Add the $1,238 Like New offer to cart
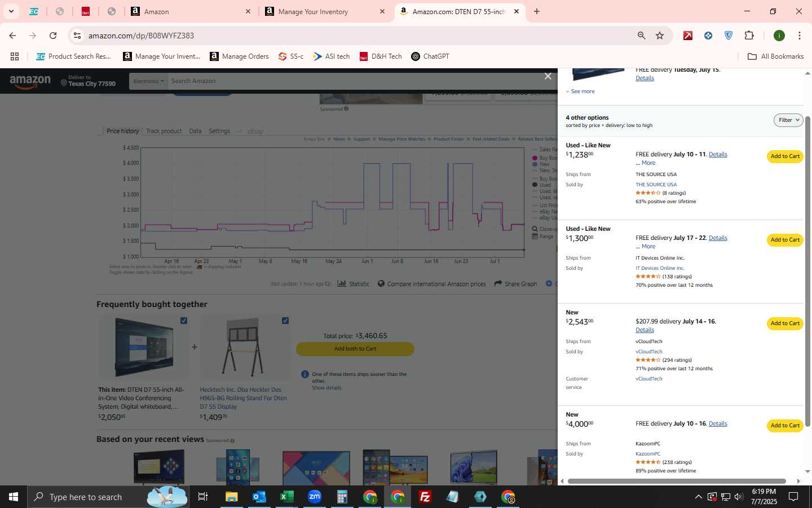The height and width of the screenshot is (508, 812). [785, 156]
